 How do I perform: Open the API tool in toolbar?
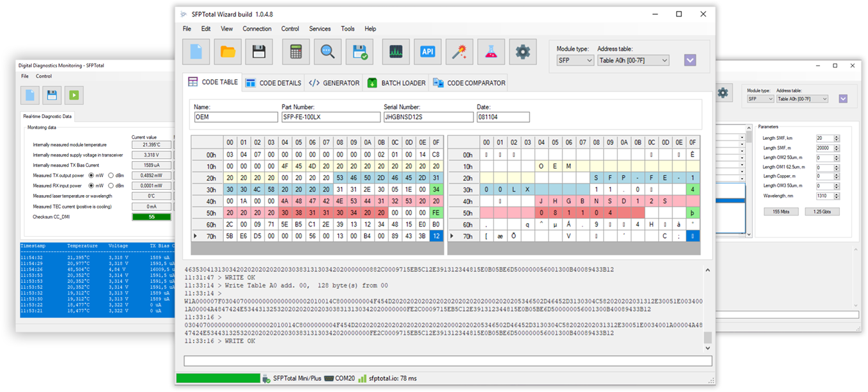pos(427,53)
